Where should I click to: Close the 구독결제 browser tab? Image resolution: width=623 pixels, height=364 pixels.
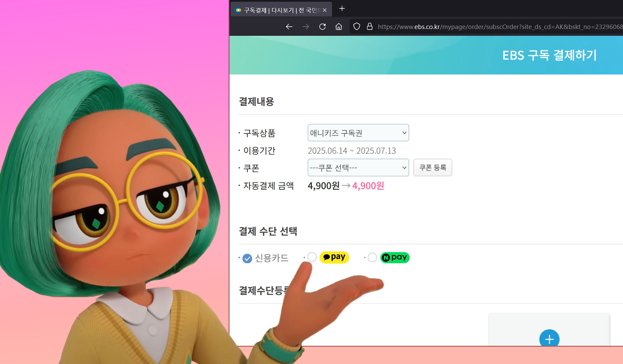coord(325,10)
